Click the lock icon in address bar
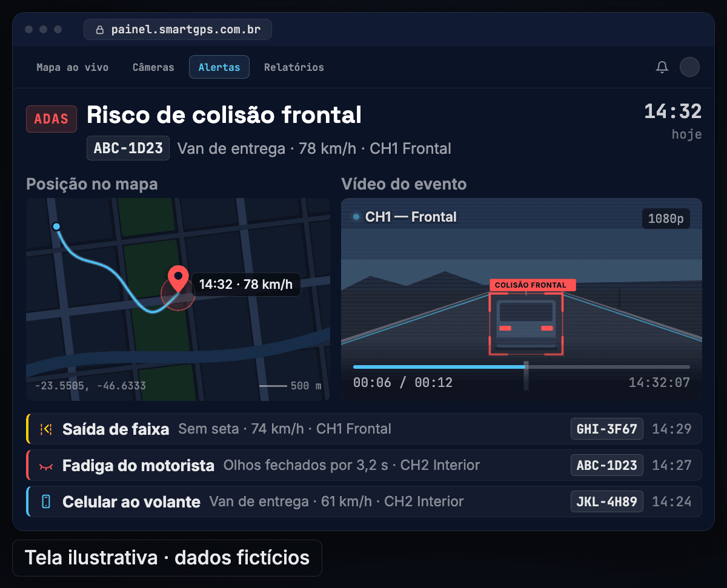The width and height of the screenshot is (727, 588). tap(100, 30)
